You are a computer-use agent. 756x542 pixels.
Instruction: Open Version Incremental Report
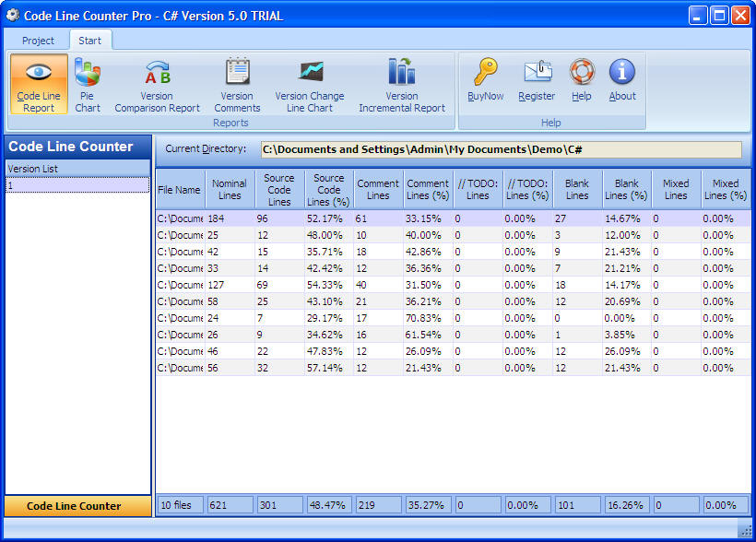tap(402, 84)
